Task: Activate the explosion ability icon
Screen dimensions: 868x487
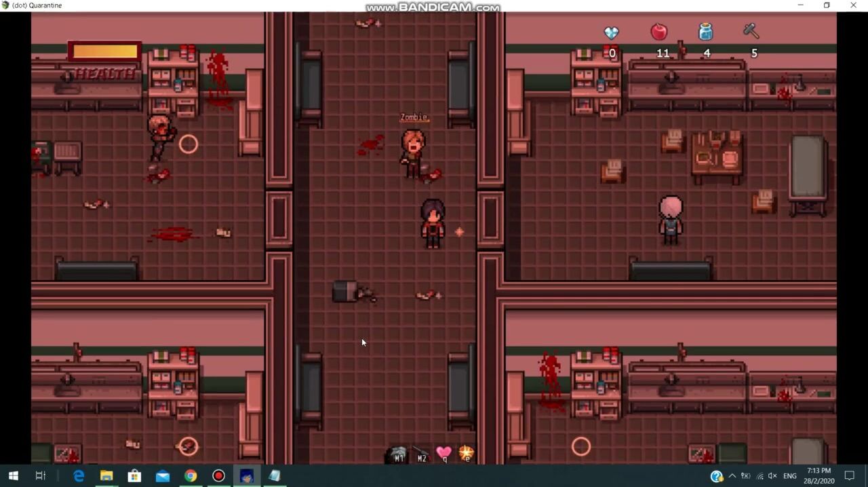Action: pyautogui.click(x=466, y=453)
